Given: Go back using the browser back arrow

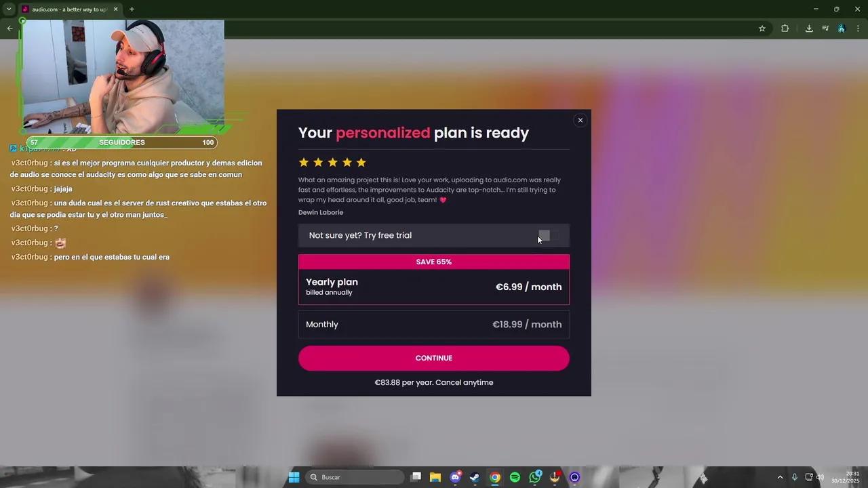Looking at the screenshot, I should point(9,28).
